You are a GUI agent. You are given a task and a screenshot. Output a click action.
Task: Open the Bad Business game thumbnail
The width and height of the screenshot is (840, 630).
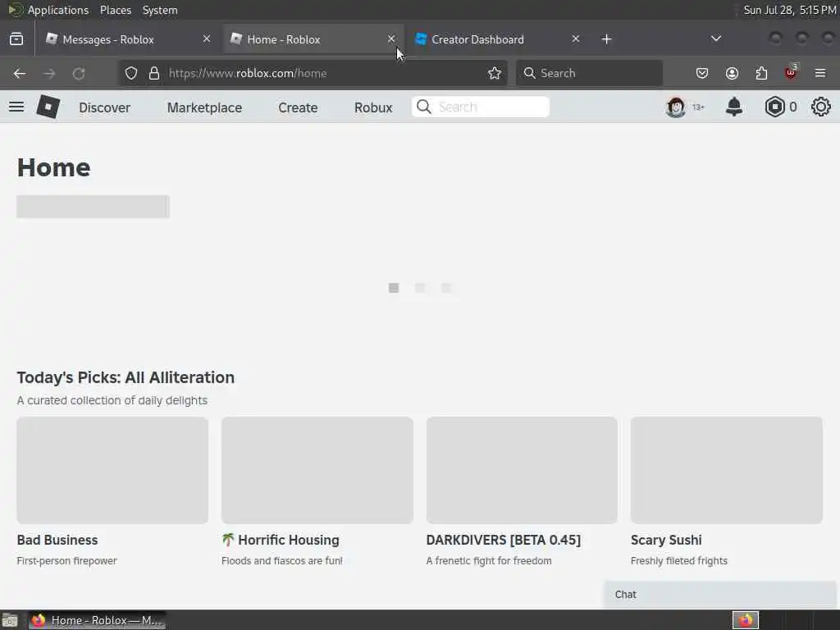point(112,470)
